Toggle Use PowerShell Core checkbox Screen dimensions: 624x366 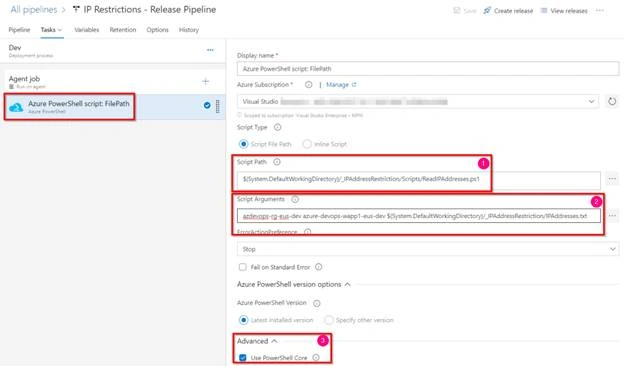click(x=242, y=358)
